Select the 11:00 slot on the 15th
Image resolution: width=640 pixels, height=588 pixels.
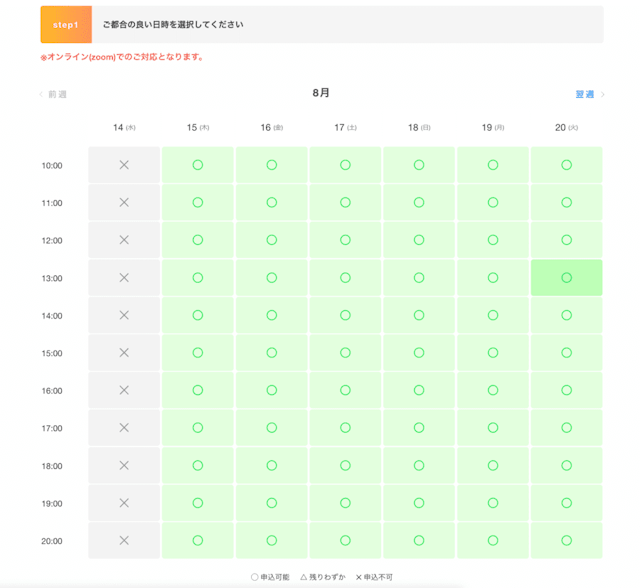click(198, 202)
